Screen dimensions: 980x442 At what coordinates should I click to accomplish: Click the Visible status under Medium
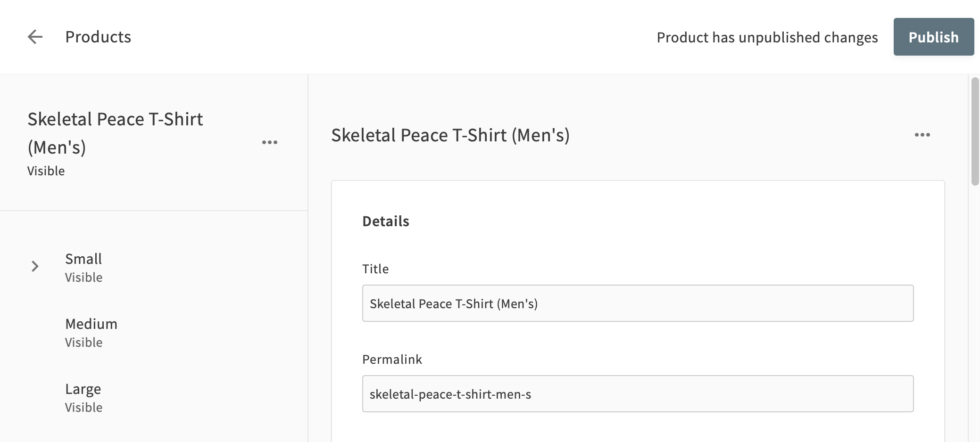(83, 343)
